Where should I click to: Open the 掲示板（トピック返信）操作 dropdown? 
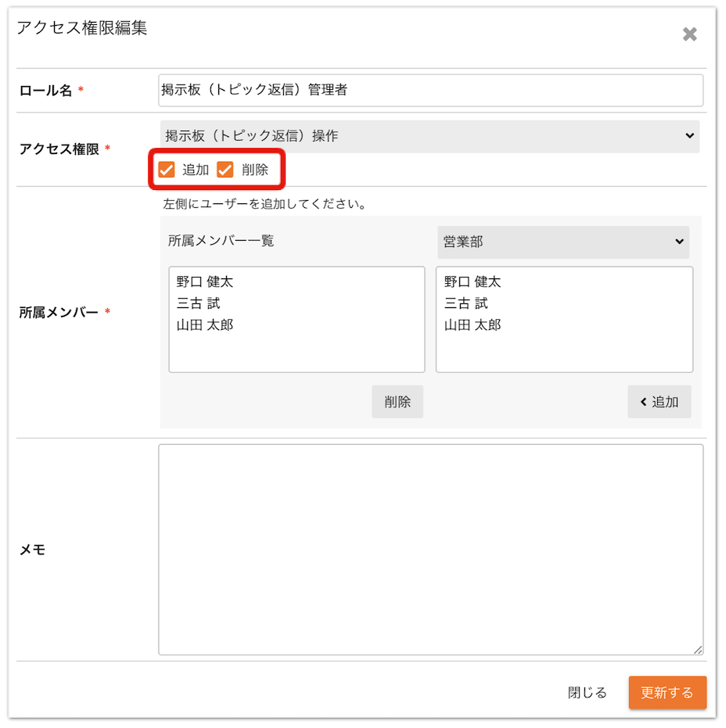(429, 136)
